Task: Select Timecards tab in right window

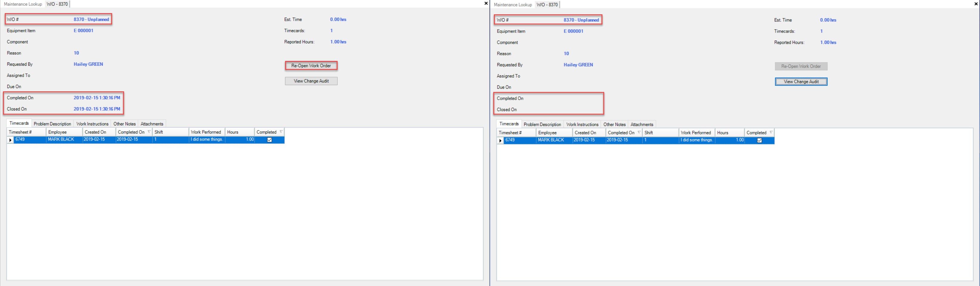Action: coord(509,124)
